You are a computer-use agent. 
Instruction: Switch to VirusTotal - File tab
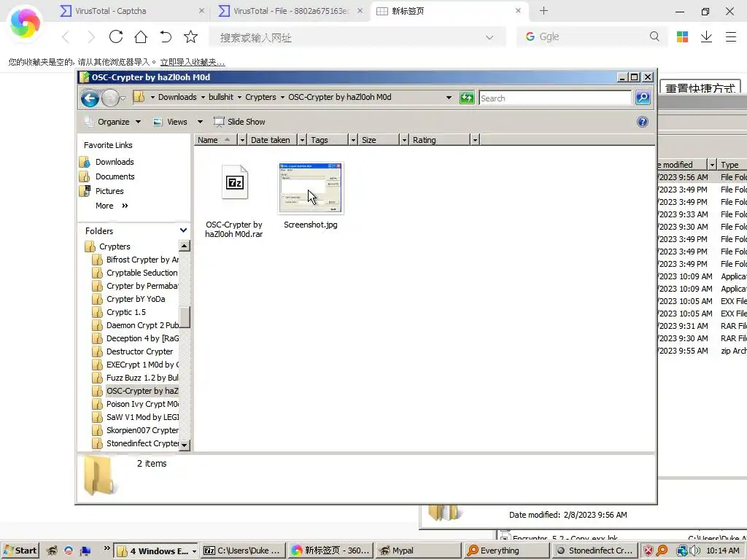click(x=290, y=10)
